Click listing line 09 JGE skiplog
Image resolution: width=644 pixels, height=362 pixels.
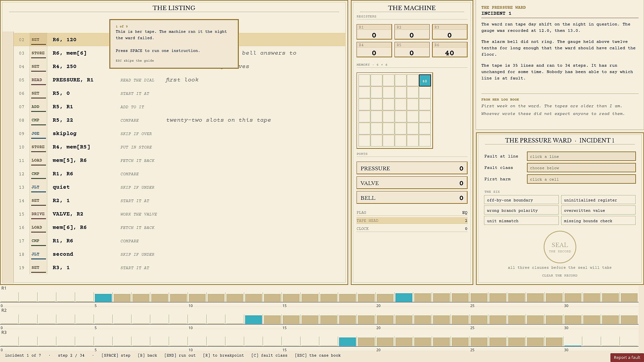click(179, 133)
